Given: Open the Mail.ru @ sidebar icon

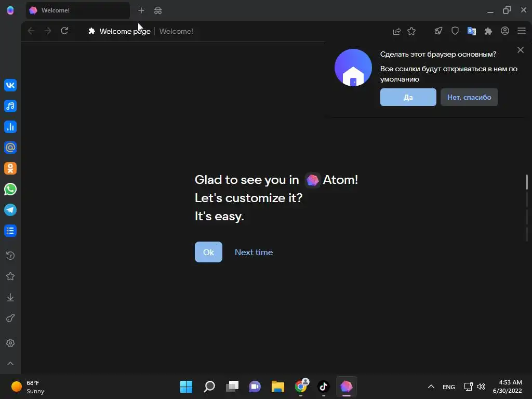Looking at the screenshot, I should (x=10, y=148).
